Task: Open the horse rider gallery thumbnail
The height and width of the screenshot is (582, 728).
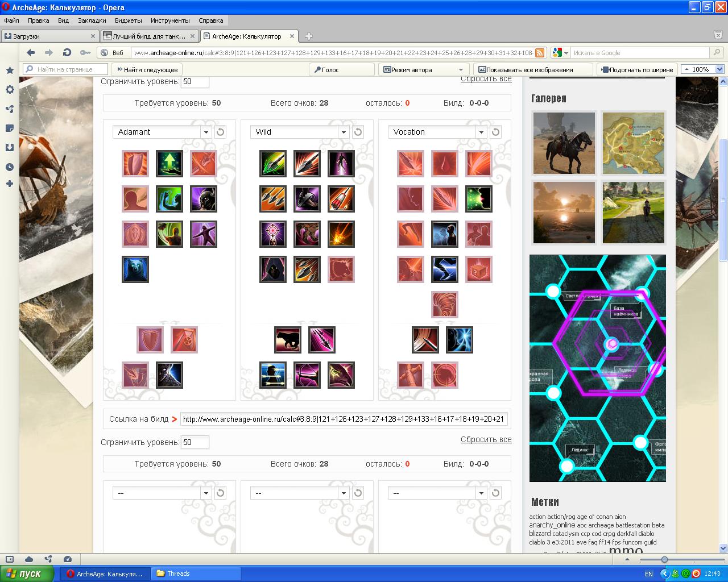Action: point(564,143)
